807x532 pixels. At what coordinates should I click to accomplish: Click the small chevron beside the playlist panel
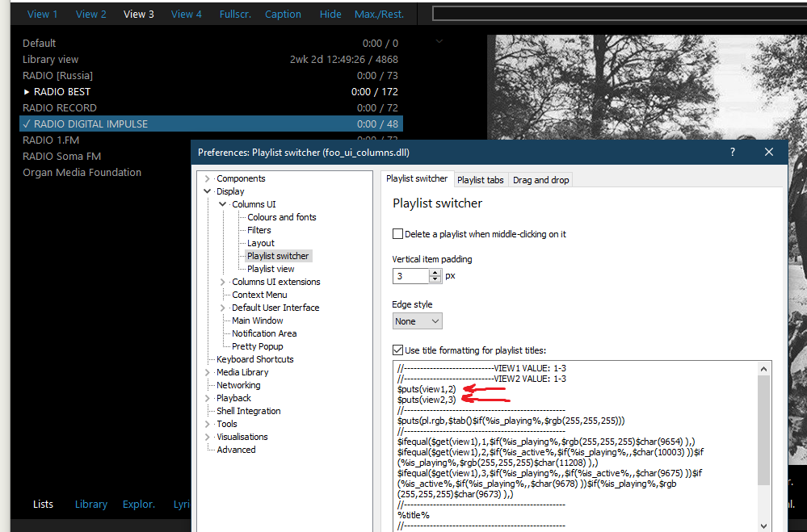click(439, 40)
